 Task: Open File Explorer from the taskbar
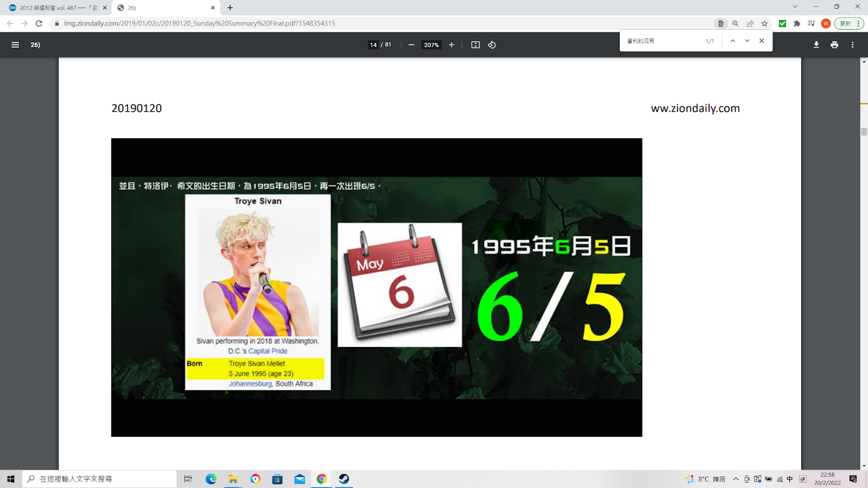click(x=233, y=479)
